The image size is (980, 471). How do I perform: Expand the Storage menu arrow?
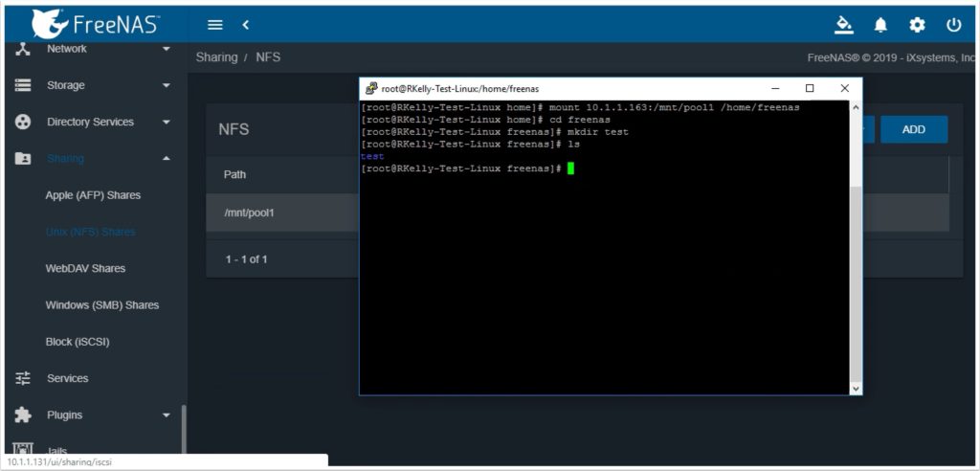[167, 85]
